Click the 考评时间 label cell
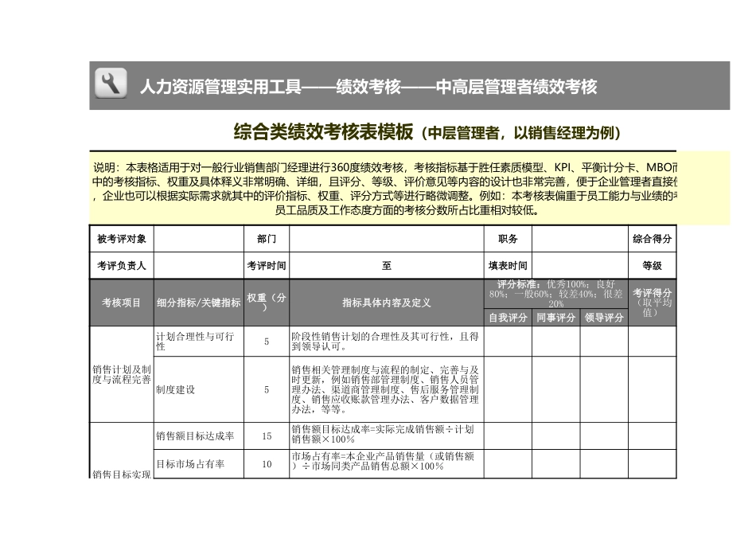 [267, 265]
